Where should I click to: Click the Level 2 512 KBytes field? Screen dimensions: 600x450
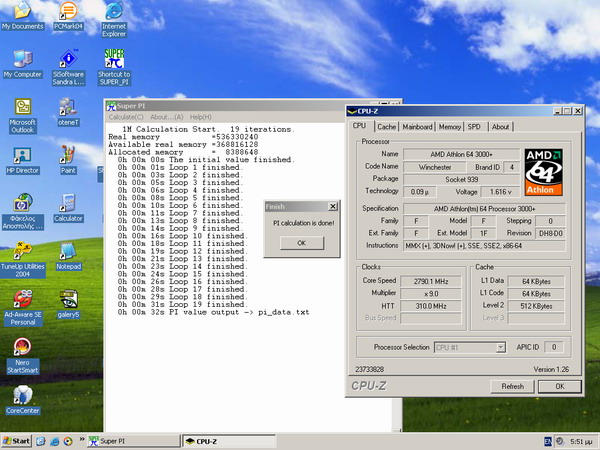536,306
